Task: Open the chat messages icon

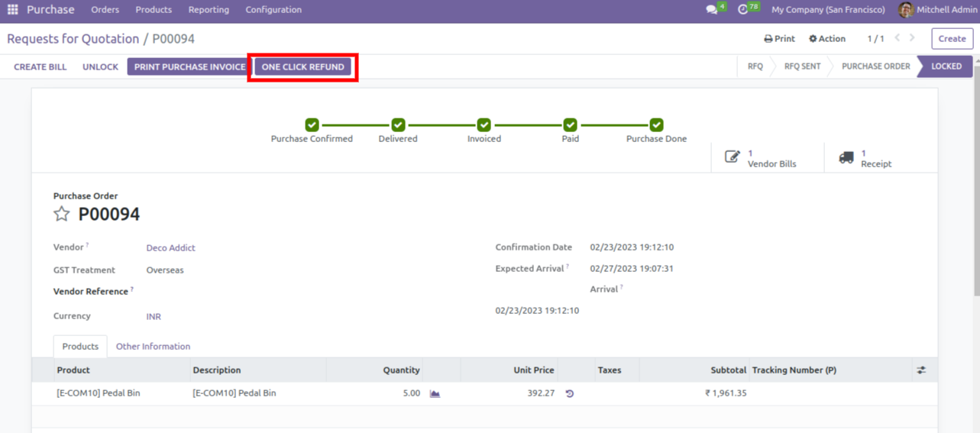Action: [x=712, y=10]
